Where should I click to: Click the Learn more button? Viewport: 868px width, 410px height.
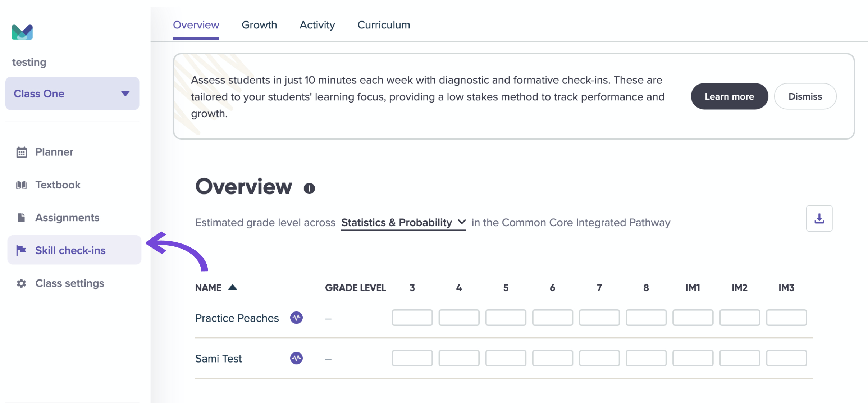click(x=729, y=96)
